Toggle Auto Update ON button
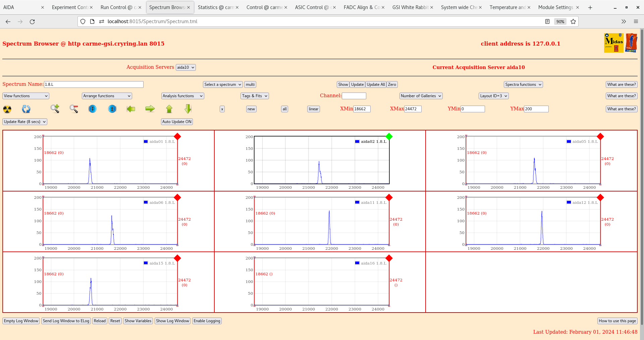This screenshot has width=644, height=340. click(x=177, y=122)
